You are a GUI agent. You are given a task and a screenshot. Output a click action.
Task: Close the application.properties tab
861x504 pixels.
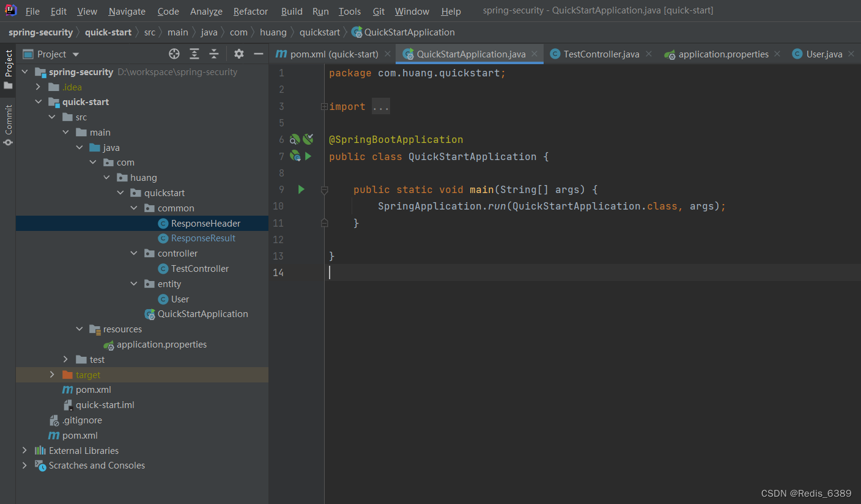[x=777, y=54]
